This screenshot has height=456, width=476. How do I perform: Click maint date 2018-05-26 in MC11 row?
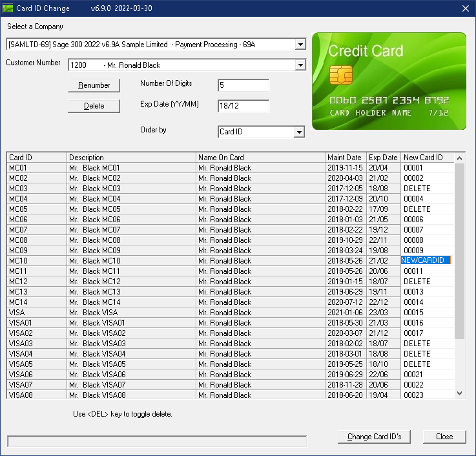pyautogui.click(x=345, y=271)
